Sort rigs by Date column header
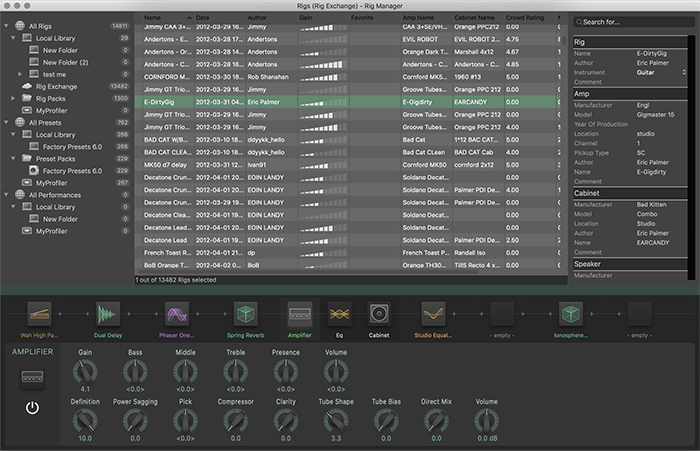Image resolution: width=700 pixels, height=451 pixels. [x=220, y=18]
